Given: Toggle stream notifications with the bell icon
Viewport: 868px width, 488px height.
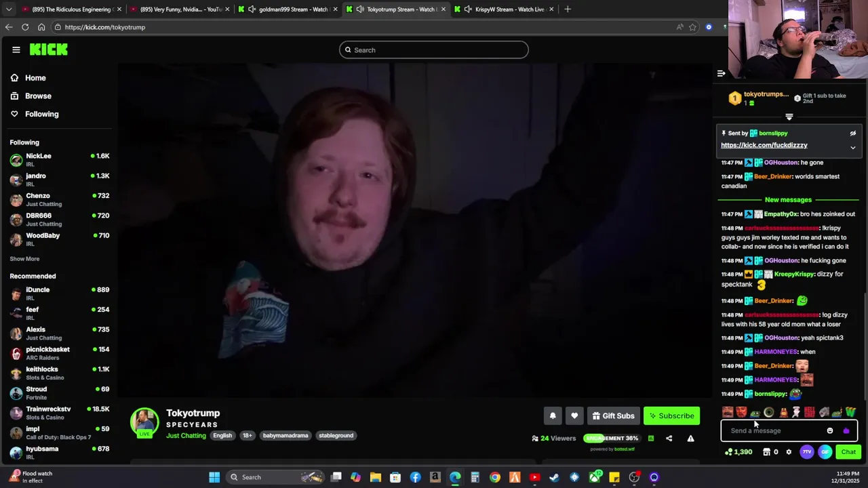Looking at the screenshot, I should click(553, 416).
